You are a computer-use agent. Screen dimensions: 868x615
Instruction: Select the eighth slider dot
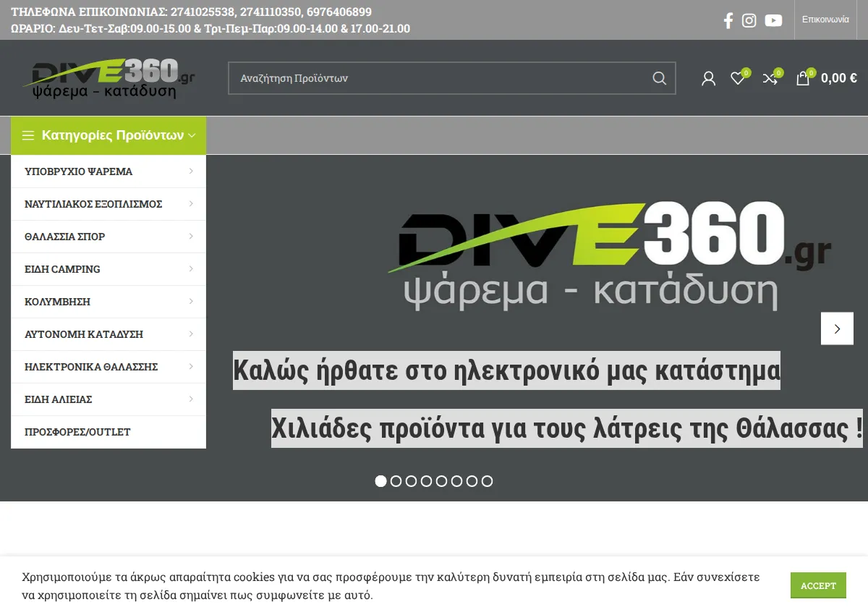[x=487, y=481]
